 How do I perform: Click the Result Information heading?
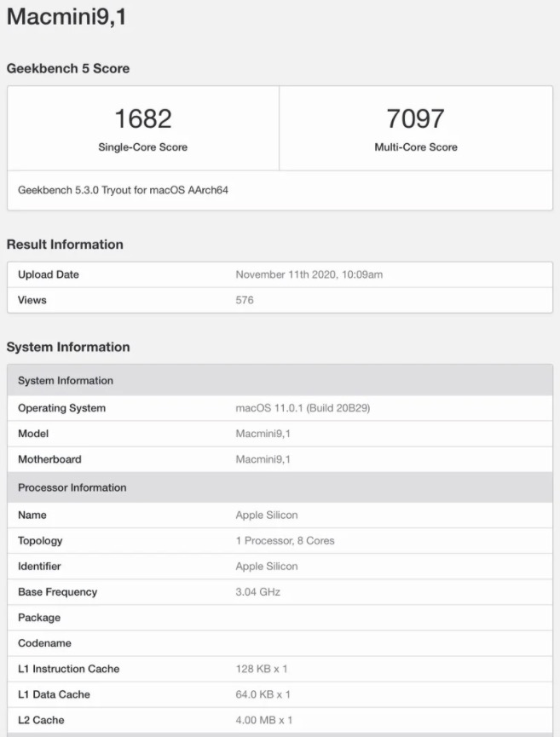[x=65, y=245]
